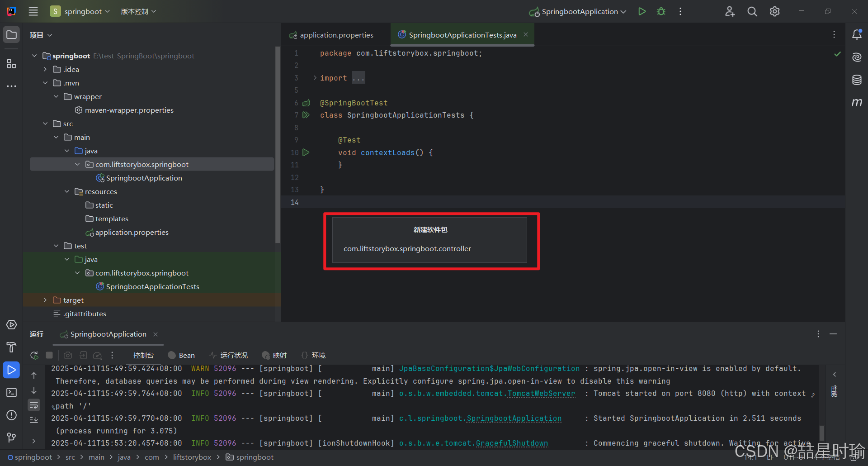868x466 pixels.
Task: Select the templates folder
Action: tap(112, 219)
